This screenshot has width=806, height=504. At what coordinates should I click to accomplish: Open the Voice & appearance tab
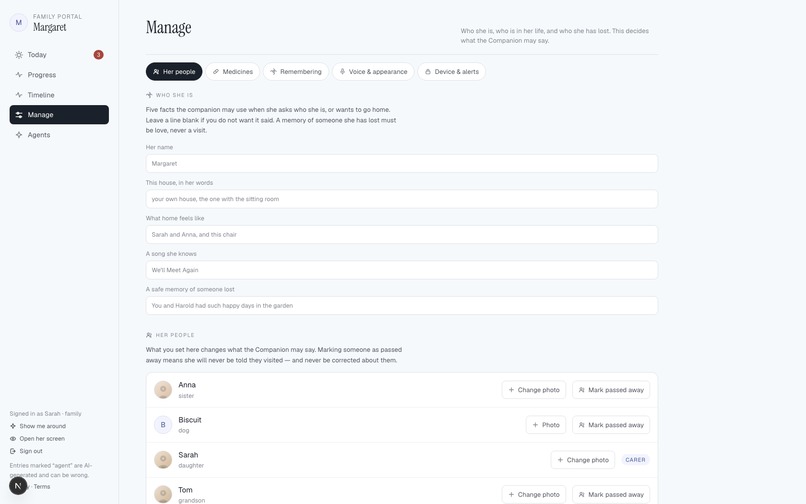[x=373, y=71]
